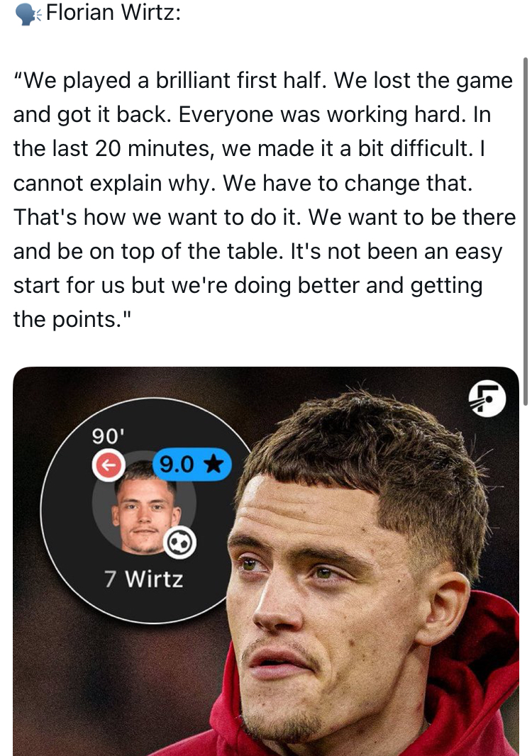Viewport: 532px width, 756px height.
Task: Tap the closing words "the points."
Action: [x=72, y=319]
